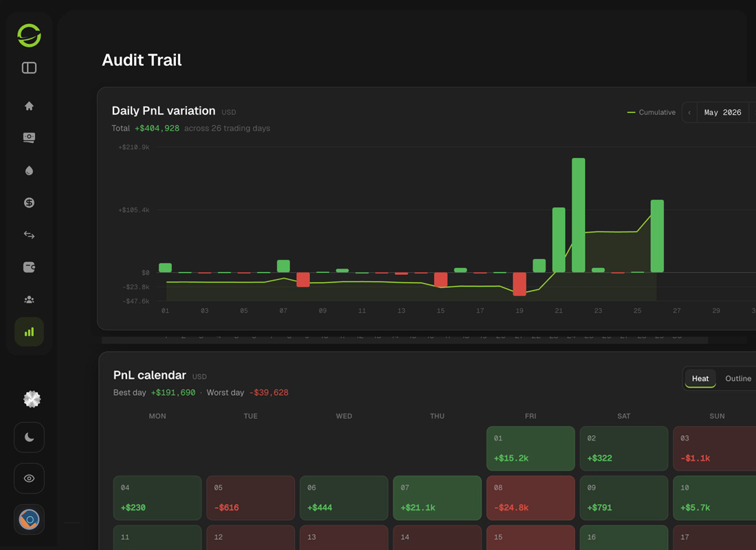Select calendar day 05 with -$616

(x=250, y=498)
